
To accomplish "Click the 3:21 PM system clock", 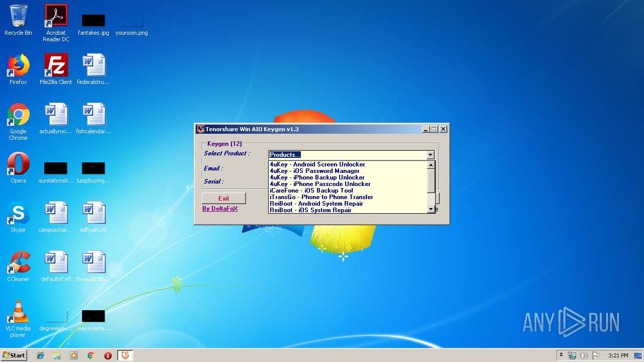I will 618,355.
